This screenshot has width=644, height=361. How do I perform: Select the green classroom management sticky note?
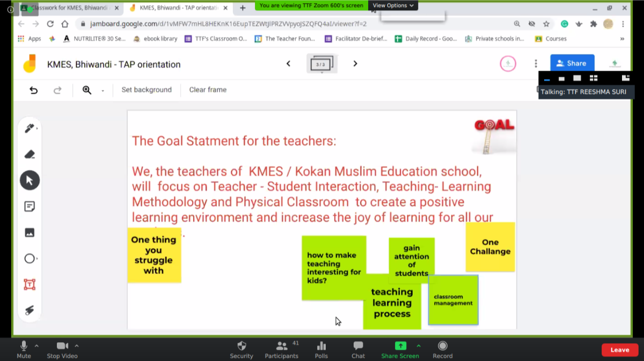pos(453,300)
